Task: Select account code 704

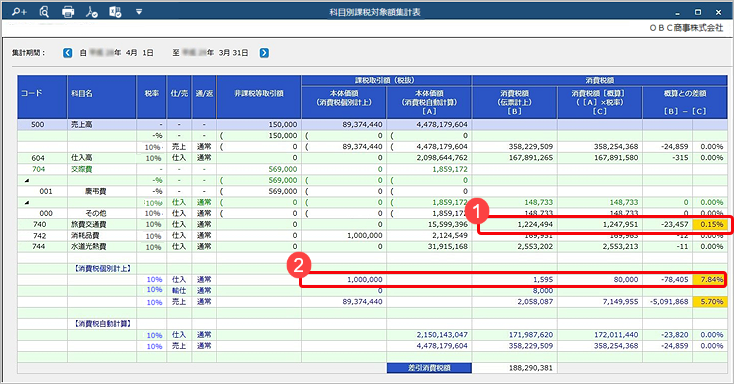Action: (38, 169)
